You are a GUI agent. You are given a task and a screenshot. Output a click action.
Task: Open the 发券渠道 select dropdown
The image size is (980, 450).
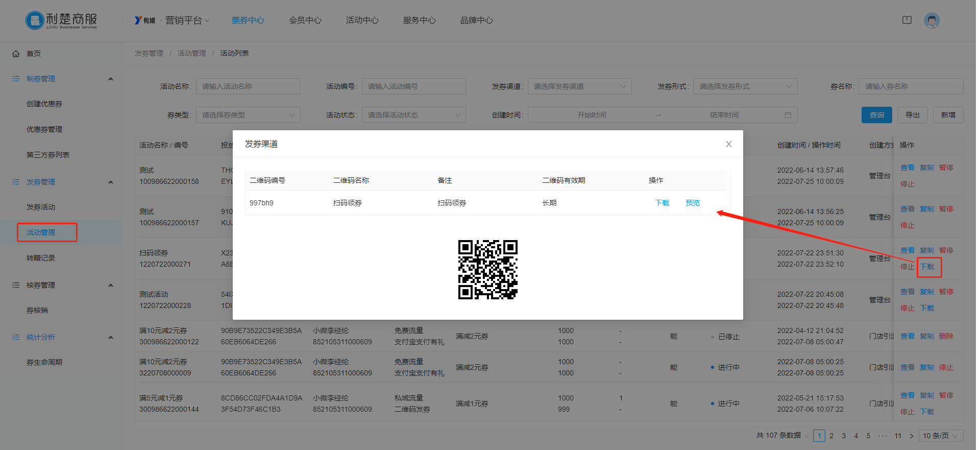click(x=579, y=86)
